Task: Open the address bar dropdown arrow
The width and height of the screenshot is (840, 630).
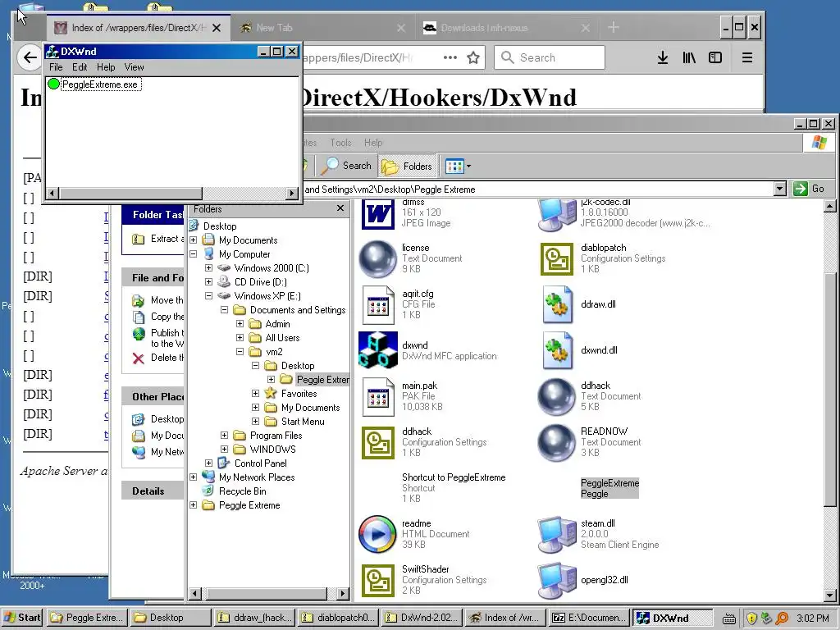Action: [780, 189]
